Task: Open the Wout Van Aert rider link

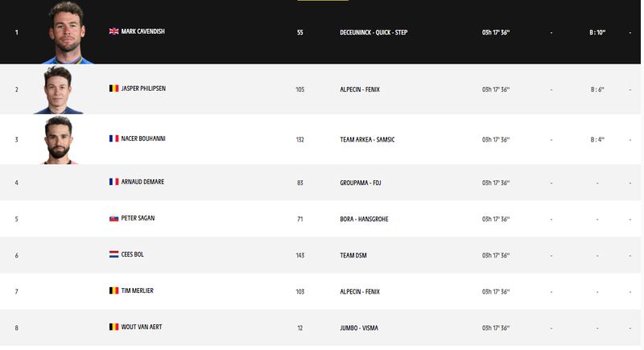Action: point(142,327)
